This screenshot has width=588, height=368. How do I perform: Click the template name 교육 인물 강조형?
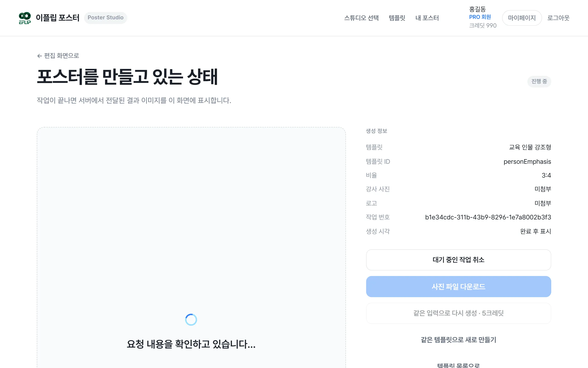(530, 147)
